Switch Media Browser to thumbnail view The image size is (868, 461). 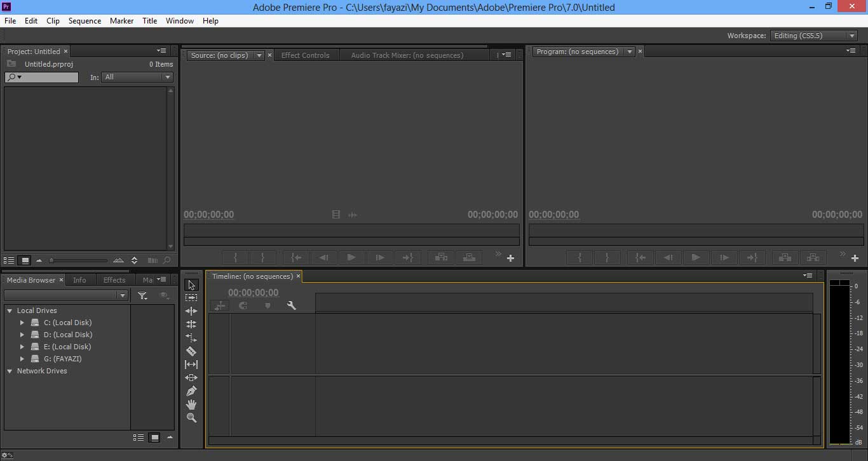click(154, 438)
